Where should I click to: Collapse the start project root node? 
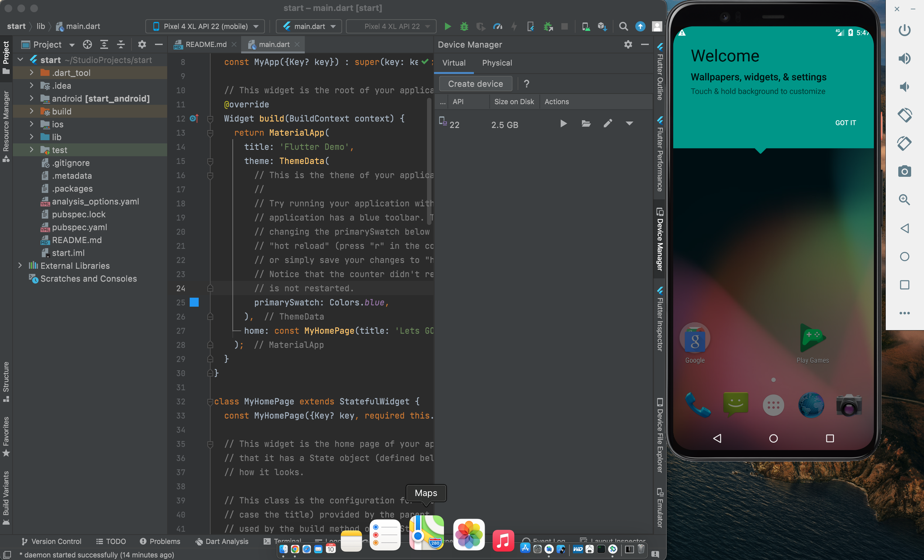coord(20,60)
